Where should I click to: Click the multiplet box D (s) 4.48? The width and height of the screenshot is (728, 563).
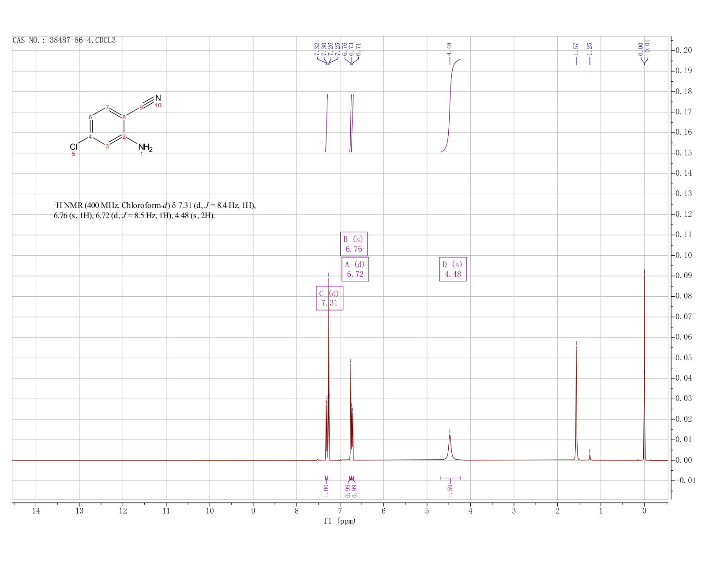(453, 269)
